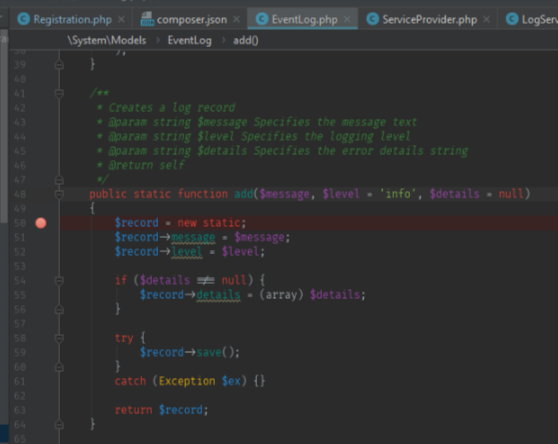The height and width of the screenshot is (444, 558).
Task: Click the \System\Models breadcrumb
Action: click(106, 40)
